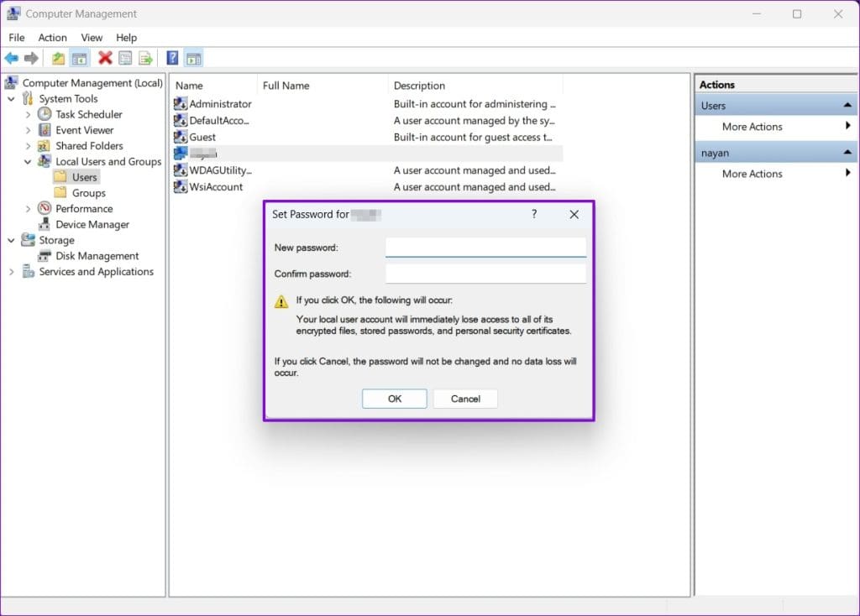Screen dimensions: 860x616
Task: Select the Guest account in the user list
Action: point(202,137)
